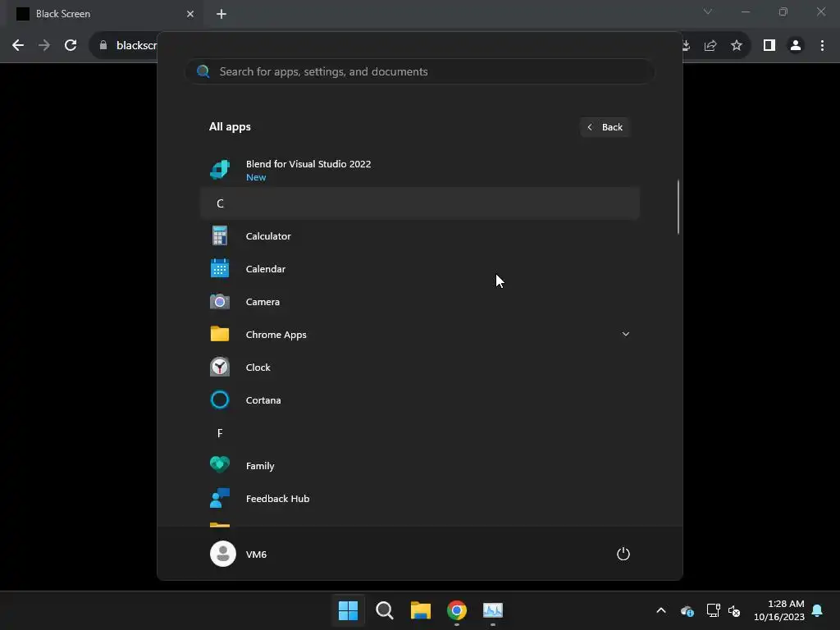The height and width of the screenshot is (630, 840).
Task: Click the OneDrive cloud tray icon
Action: (x=687, y=610)
